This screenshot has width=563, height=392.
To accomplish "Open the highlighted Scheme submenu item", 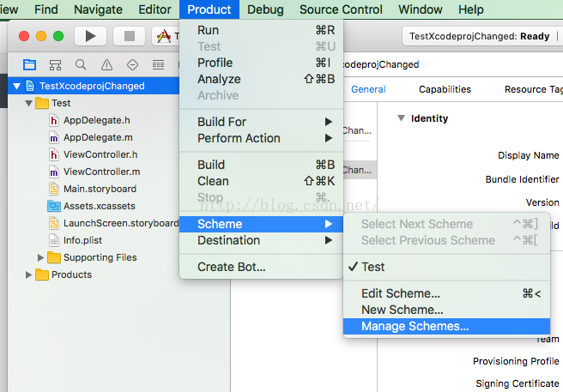I will tap(261, 224).
